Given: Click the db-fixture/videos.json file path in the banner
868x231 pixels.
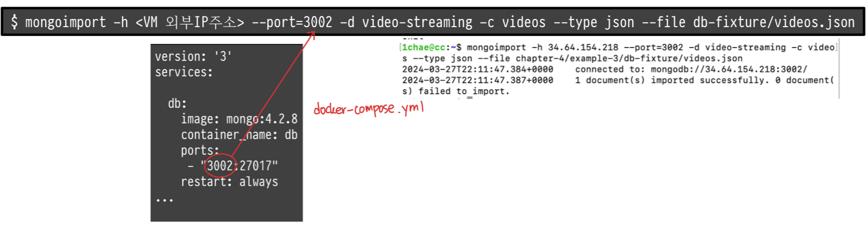Looking at the screenshot, I should (x=774, y=22).
